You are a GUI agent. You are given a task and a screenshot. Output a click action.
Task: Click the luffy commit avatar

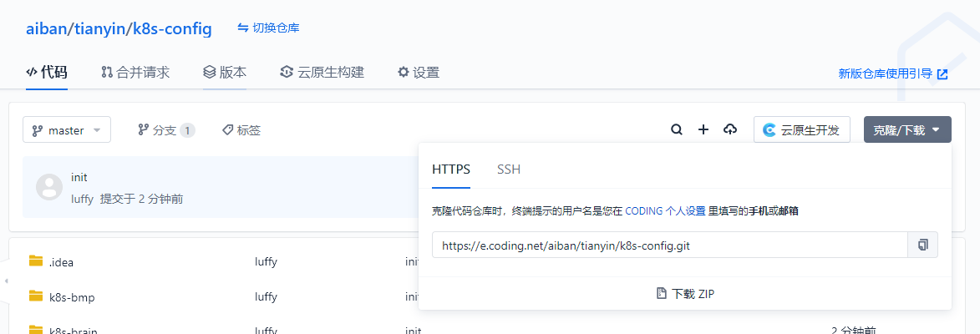(x=49, y=187)
